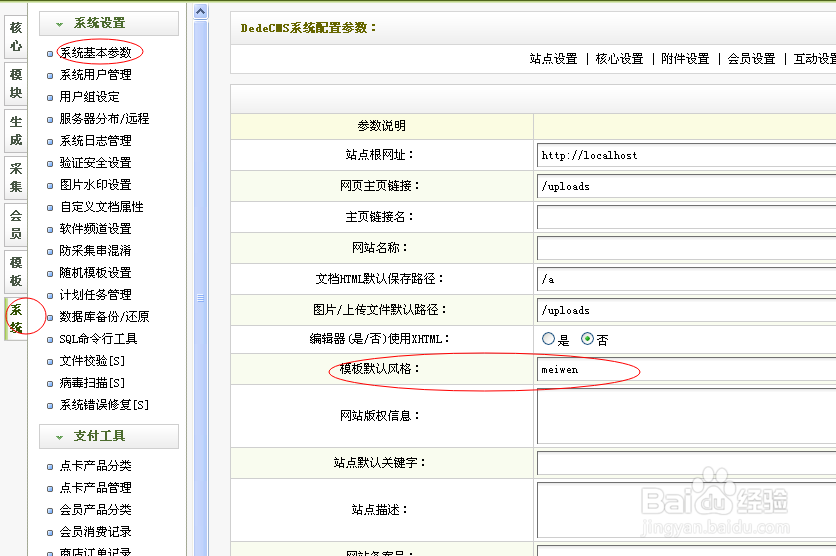Open 系统日志管理 link
The image size is (836, 556).
[95, 141]
